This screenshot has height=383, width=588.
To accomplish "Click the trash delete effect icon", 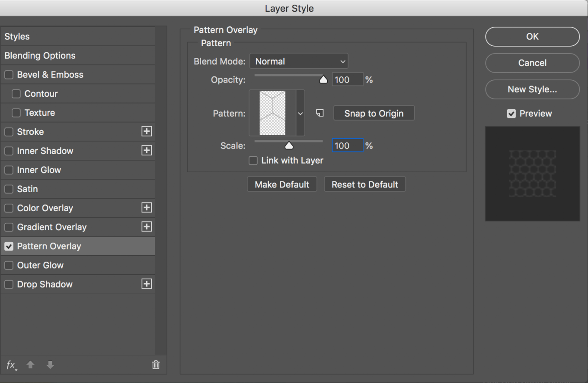I will click(156, 365).
